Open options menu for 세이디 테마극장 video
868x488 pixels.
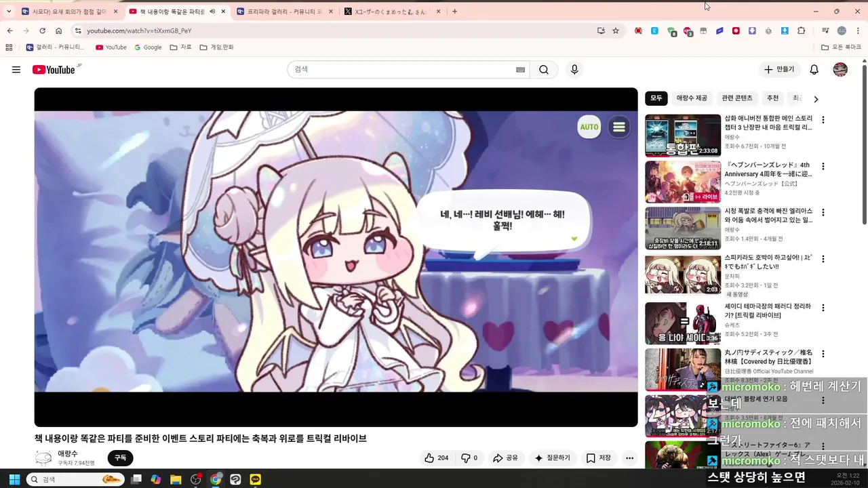823,308
